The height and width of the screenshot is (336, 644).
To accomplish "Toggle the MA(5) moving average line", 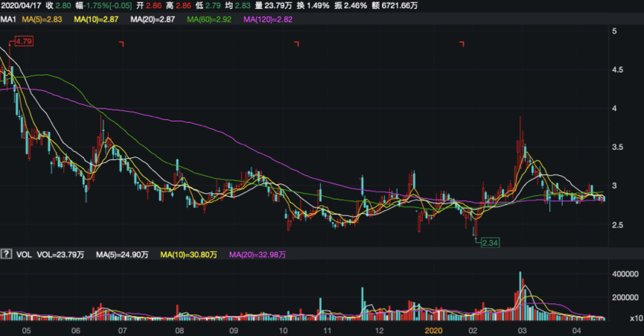I will point(45,19).
